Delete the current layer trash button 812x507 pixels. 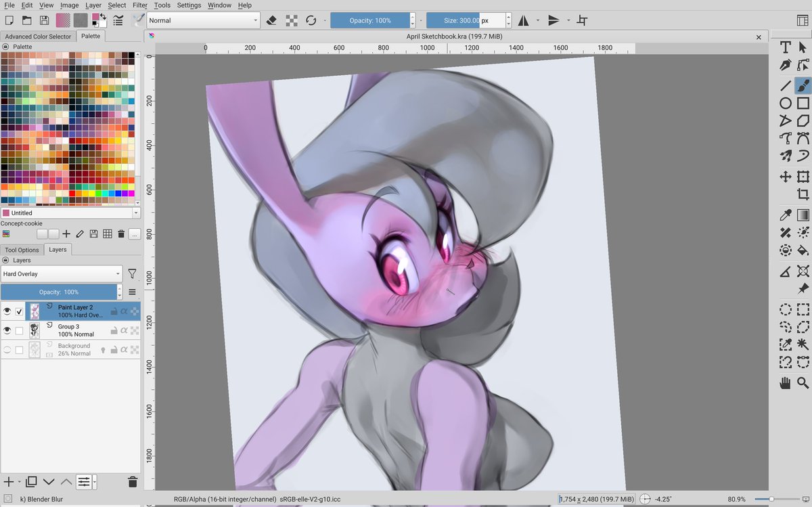(x=133, y=482)
